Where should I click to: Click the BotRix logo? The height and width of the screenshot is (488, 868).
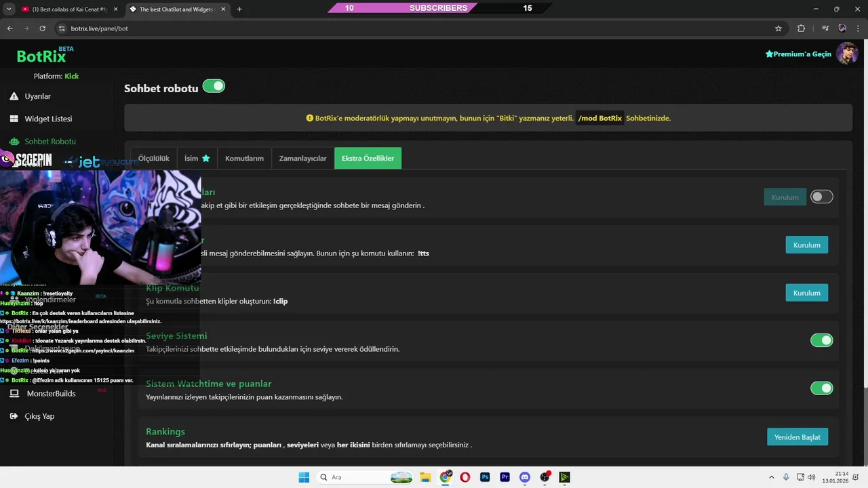[x=44, y=55]
